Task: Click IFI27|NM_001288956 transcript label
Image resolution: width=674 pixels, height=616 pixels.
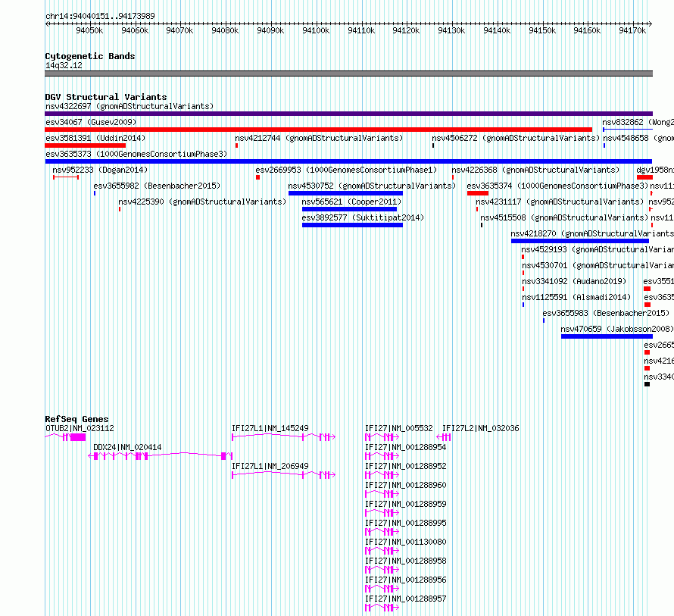Action: [x=406, y=580]
